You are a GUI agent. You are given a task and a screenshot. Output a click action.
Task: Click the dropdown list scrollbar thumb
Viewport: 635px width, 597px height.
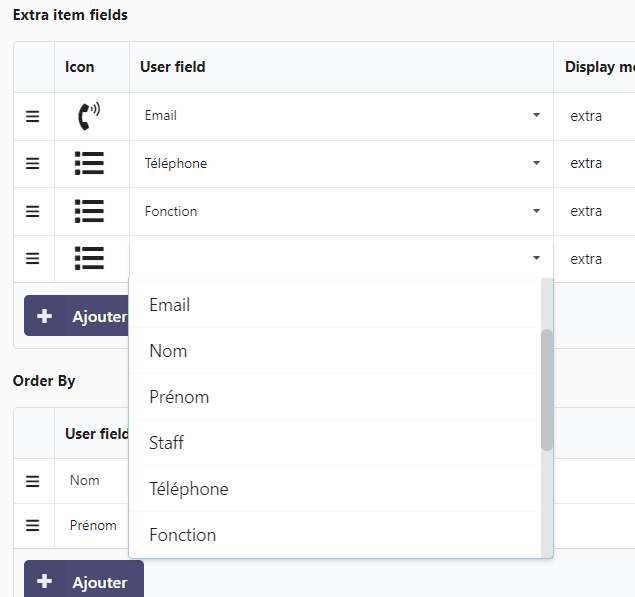tap(546, 390)
